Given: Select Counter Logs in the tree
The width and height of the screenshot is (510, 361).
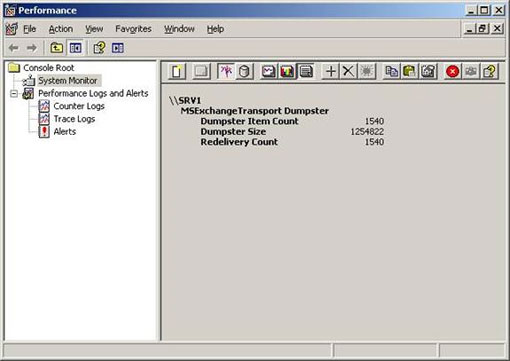Looking at the screenshot, I should coord(79,106).
